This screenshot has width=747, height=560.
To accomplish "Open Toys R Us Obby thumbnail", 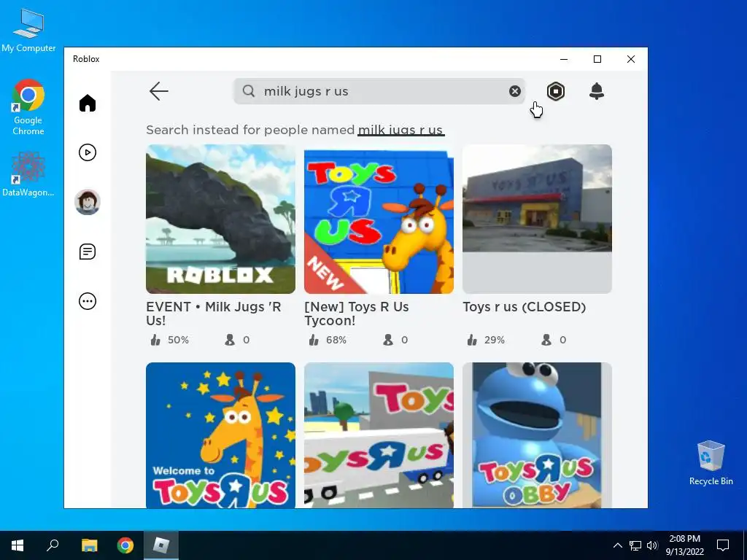I will point(537,435).
